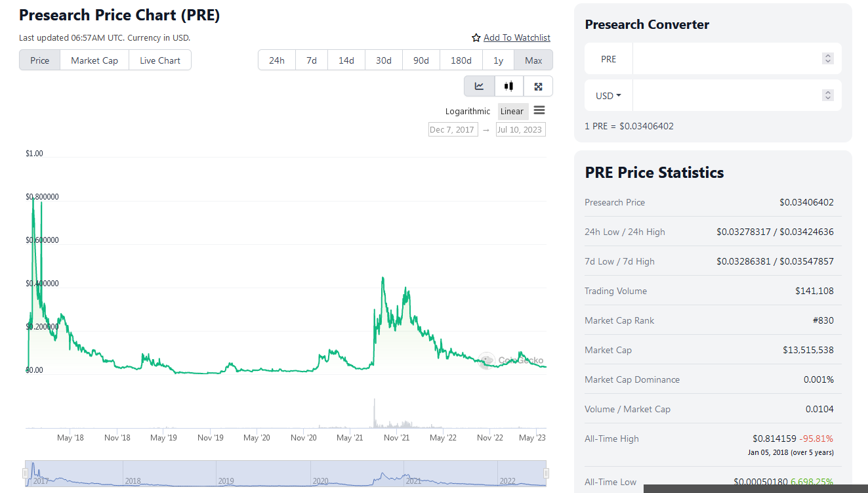The width and height of the screenshot is (868, 493).
Task: Open the USD currency dropdown
Action: click(x=608, y=96)
